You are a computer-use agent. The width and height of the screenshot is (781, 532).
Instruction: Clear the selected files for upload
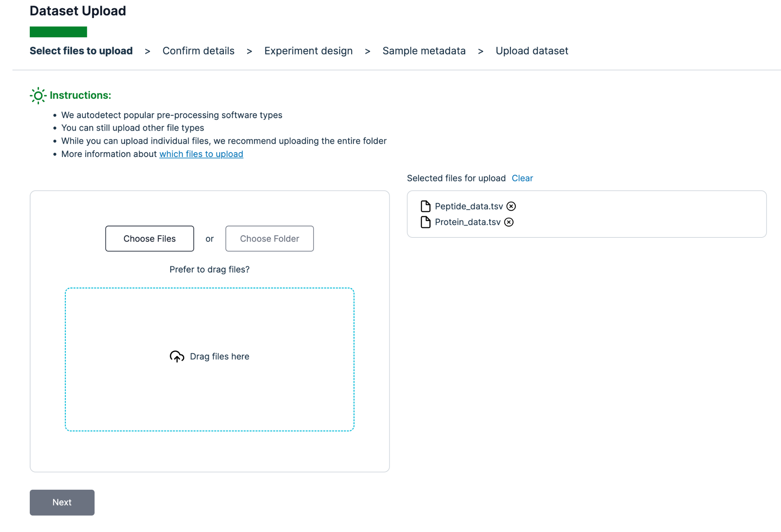522,178
